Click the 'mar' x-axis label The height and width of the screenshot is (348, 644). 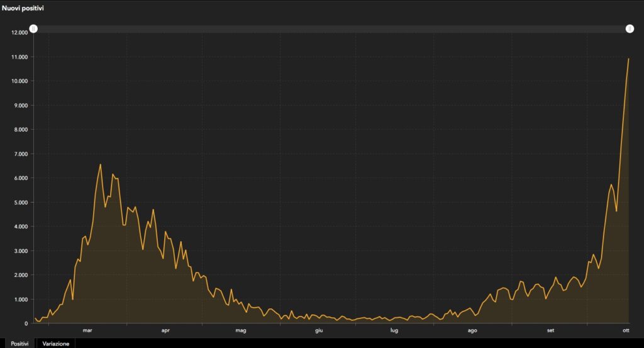pyautogui.click(x=87, y=330)
